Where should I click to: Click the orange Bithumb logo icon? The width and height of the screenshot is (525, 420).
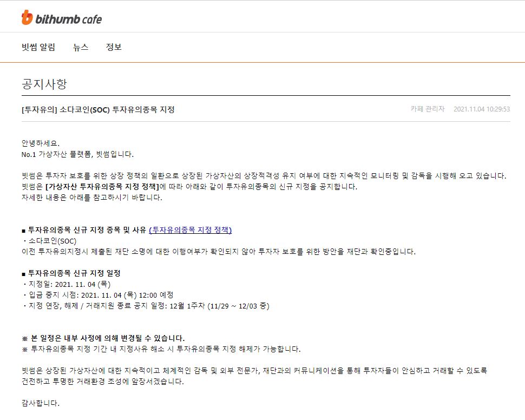coord(27,18)
